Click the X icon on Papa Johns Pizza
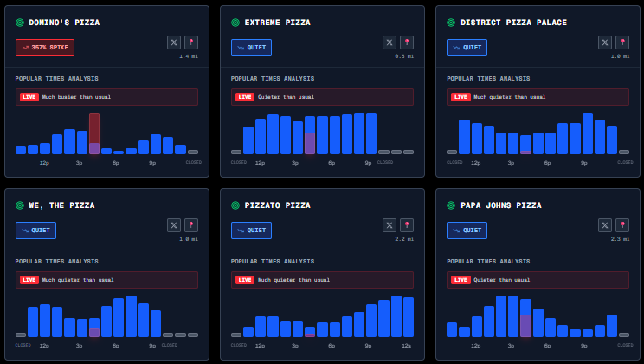 click(x=605, y=225)
